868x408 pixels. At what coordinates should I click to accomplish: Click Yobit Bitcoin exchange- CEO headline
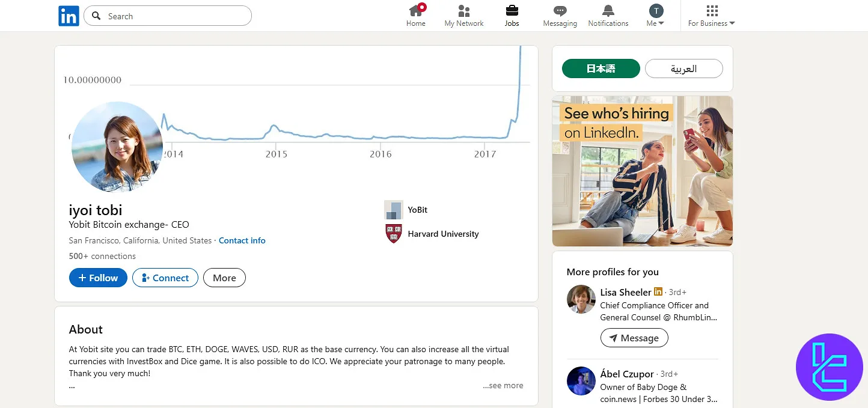[x=129, y=225]
